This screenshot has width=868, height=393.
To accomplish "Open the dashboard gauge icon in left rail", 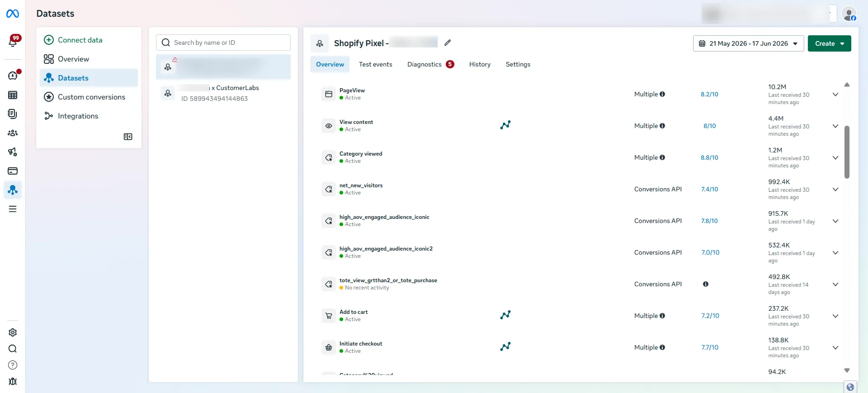I will [13, 76].
